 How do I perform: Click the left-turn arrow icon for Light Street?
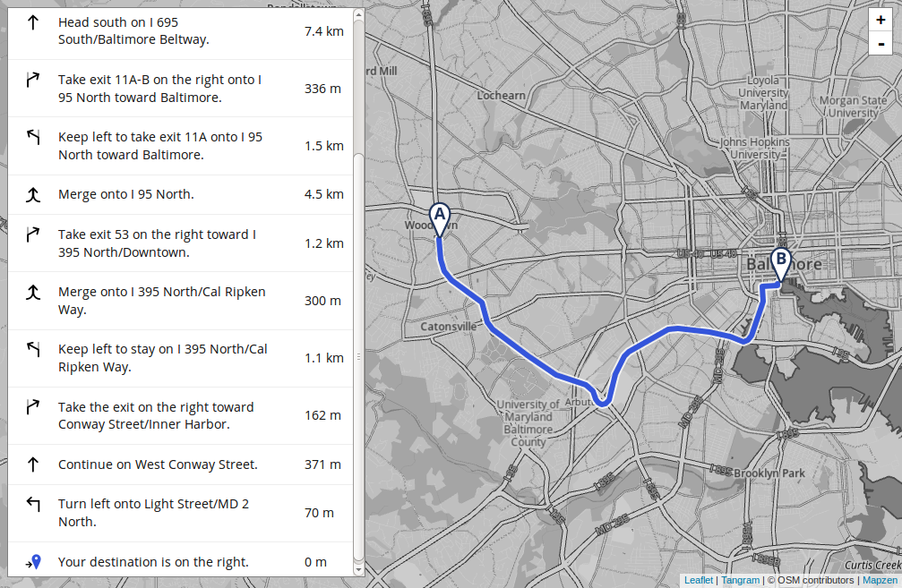click(x=33, y=504)
